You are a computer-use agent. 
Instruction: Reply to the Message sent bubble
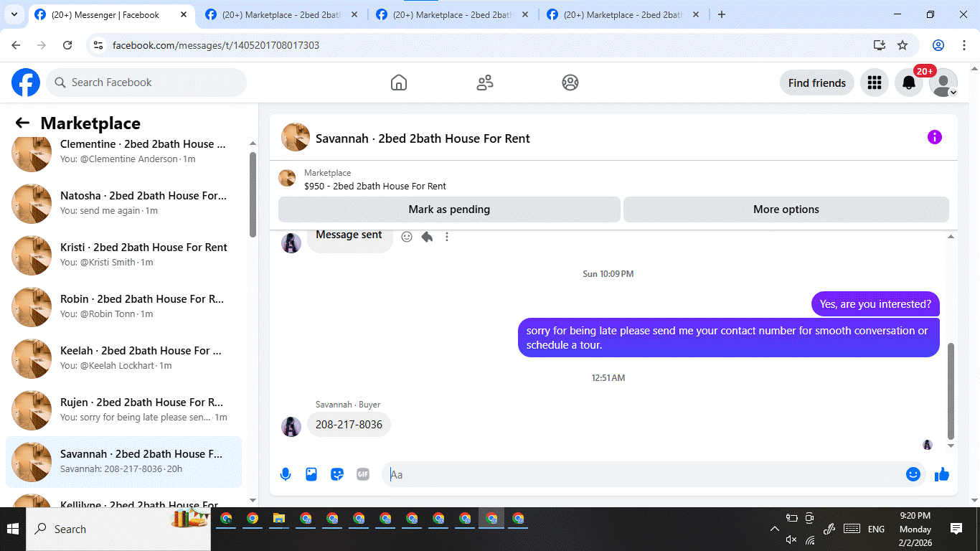click(x=427, y=236)
